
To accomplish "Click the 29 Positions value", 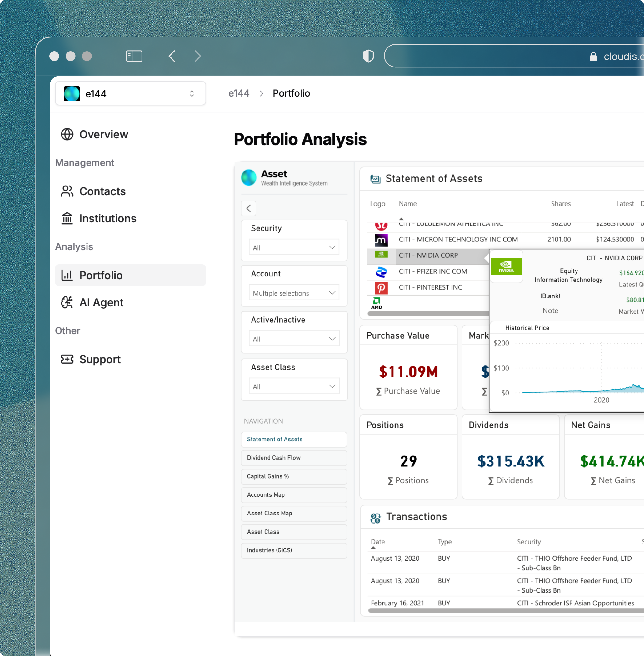I will (x=408, y=461).
